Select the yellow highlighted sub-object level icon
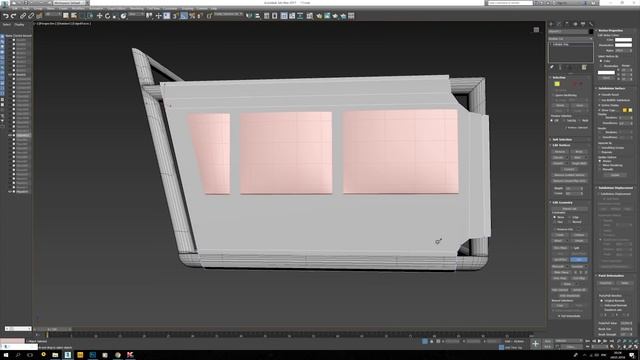The image size is (640, 360). [x=557, y=84]
